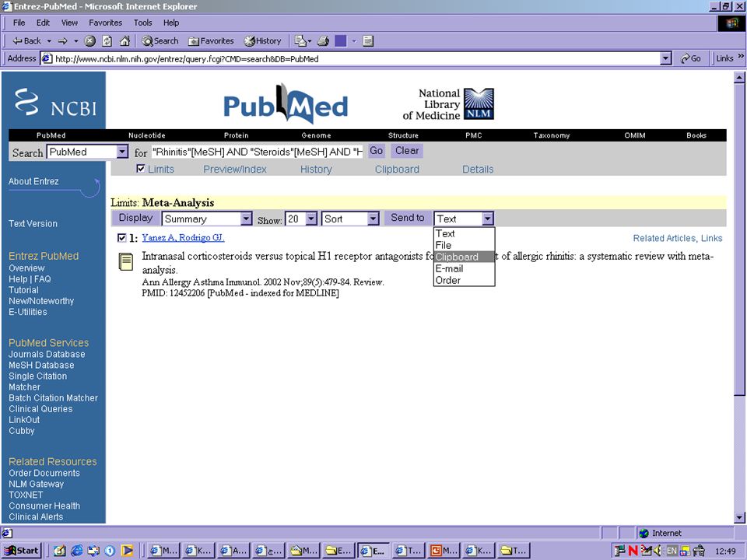This screenshot has height=560, width=747.
Task: Open the Tools menu
Action: pos(142,23)
